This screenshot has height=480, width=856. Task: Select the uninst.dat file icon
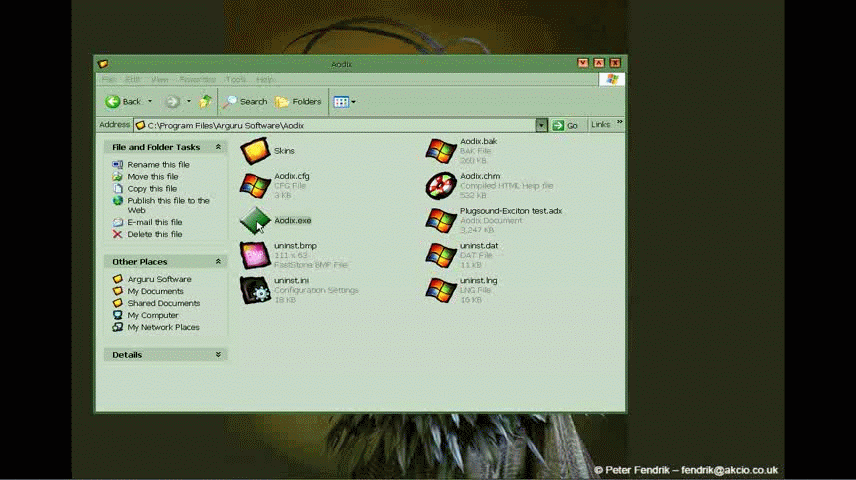[x=441, y=256]
